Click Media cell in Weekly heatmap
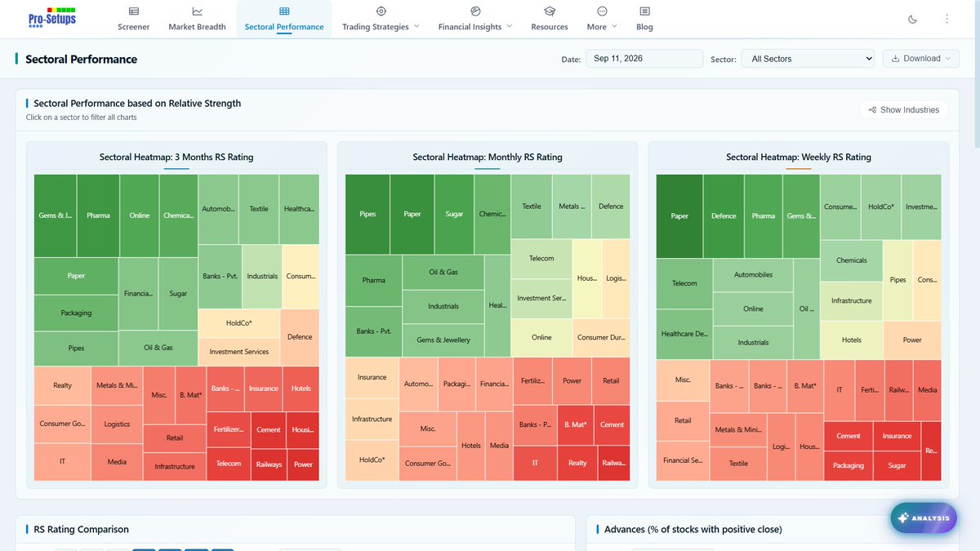This screenshot has height=551, width=980. (x=927, y=390)
